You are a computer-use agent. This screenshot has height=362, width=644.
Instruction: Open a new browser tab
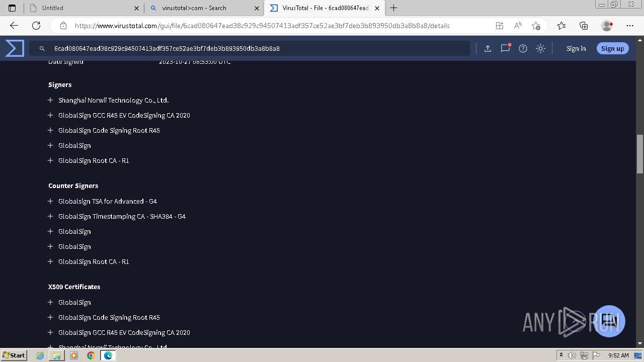tap(394, 8)
